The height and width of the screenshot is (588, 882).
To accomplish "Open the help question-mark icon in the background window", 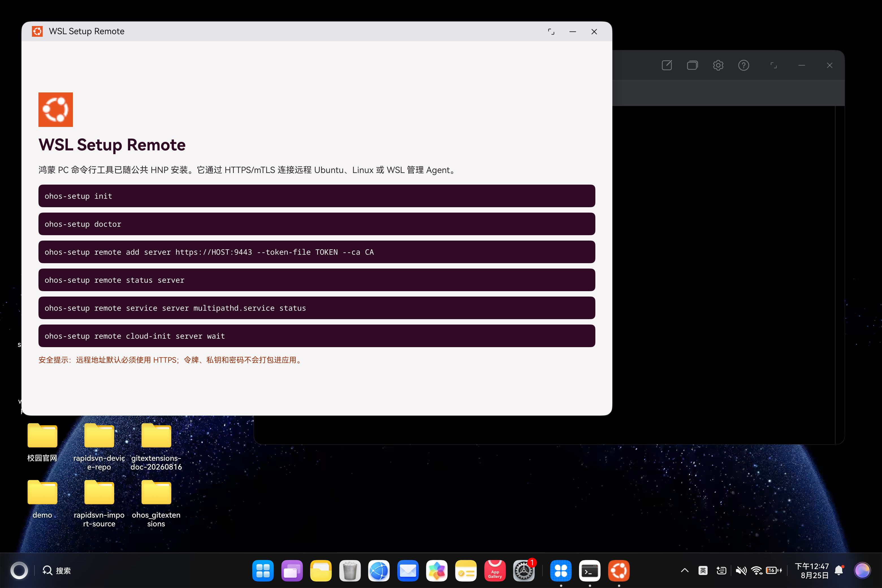I will click(x=744, y=65).
